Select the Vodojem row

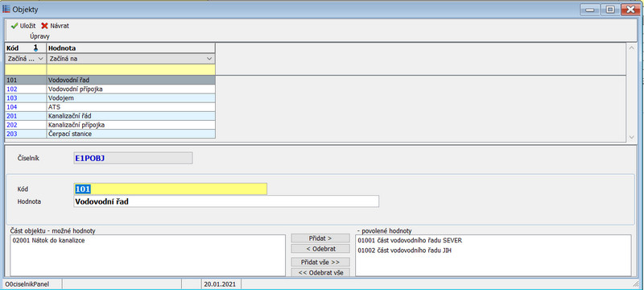110,97
